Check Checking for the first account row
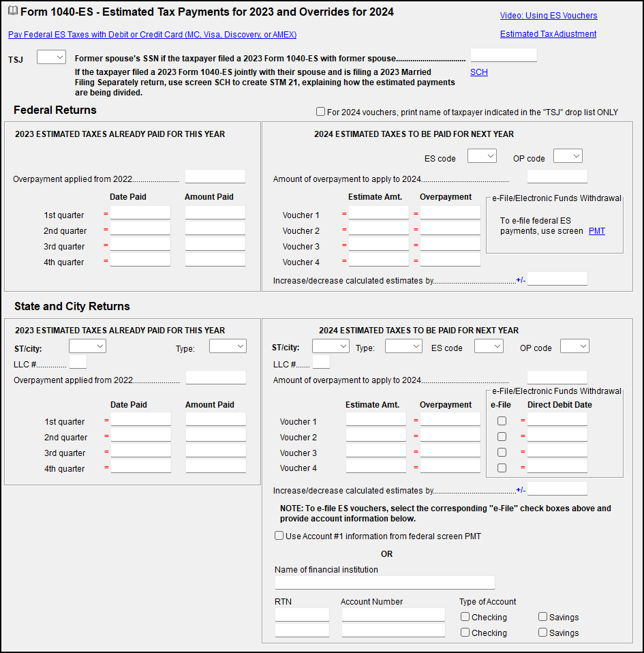The height and width of the screenshot is (653, 644). coord(465,617)
